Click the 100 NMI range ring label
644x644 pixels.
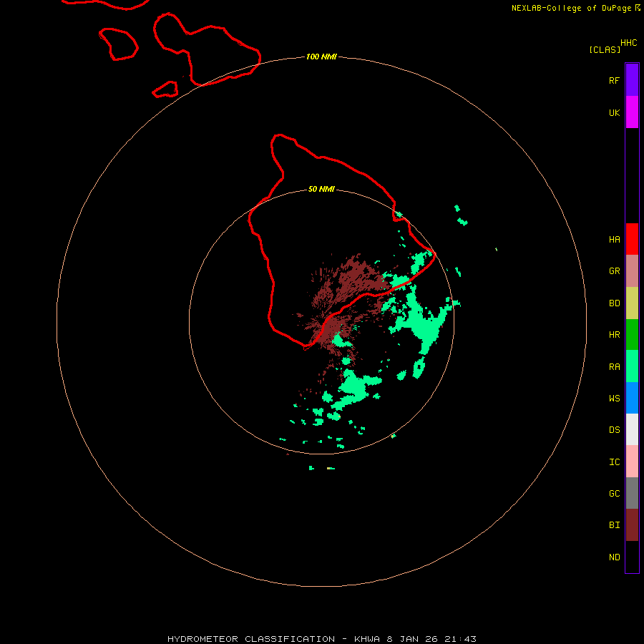click(321, 57)
